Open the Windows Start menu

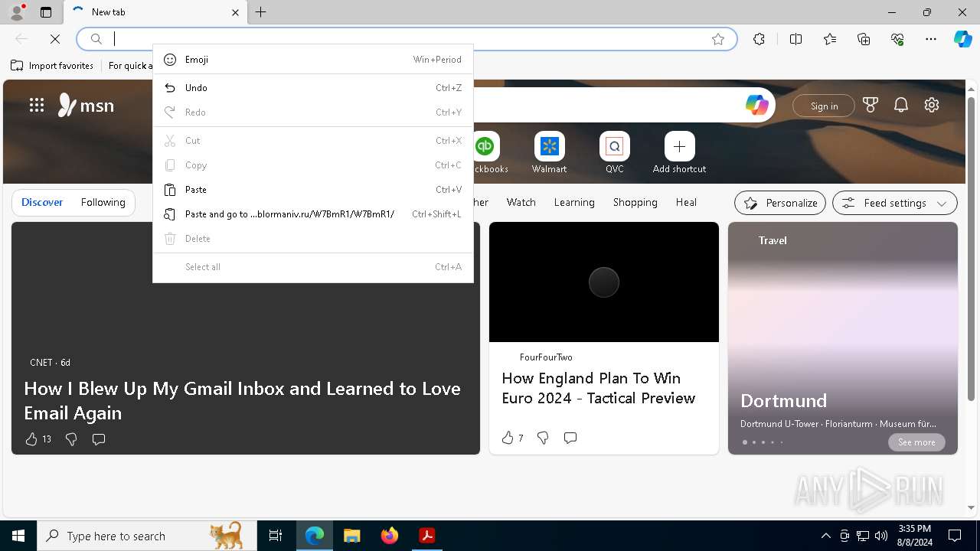pyautogui.click(x=18, y=536)
